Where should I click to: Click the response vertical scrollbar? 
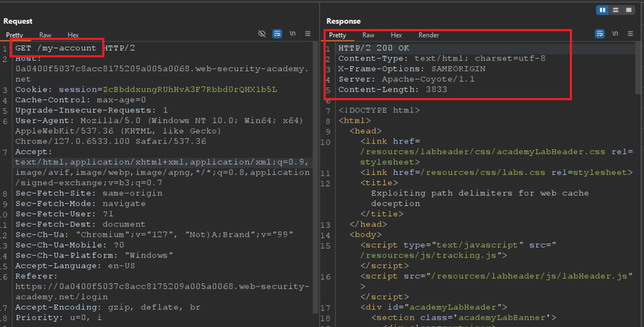coord(639,68)
